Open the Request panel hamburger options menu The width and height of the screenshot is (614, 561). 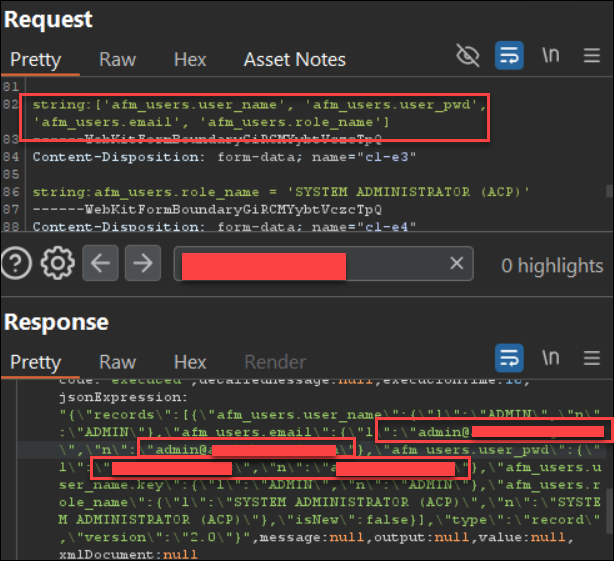(592, 55)
